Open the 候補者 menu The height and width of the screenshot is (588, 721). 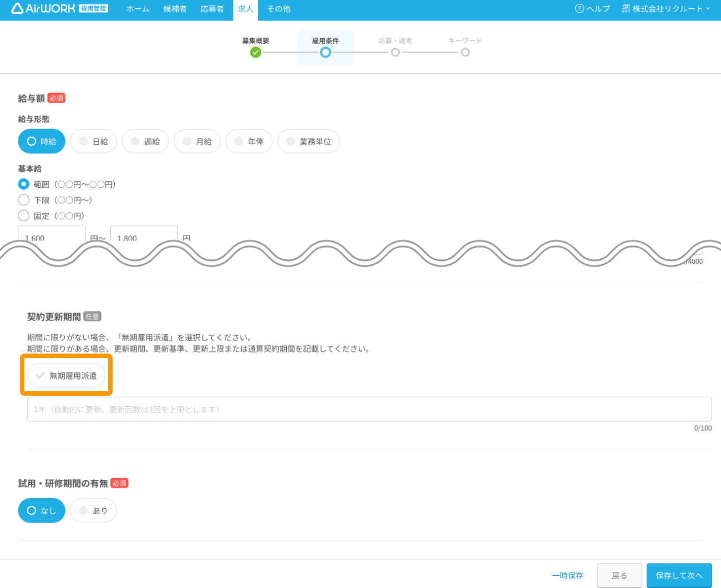point(175,9)
